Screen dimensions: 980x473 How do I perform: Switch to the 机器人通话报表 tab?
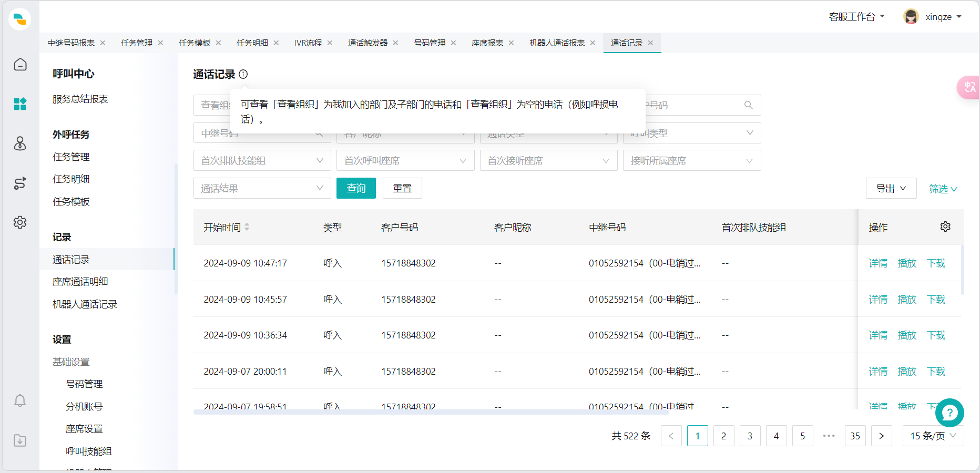(x=557, y=43)
